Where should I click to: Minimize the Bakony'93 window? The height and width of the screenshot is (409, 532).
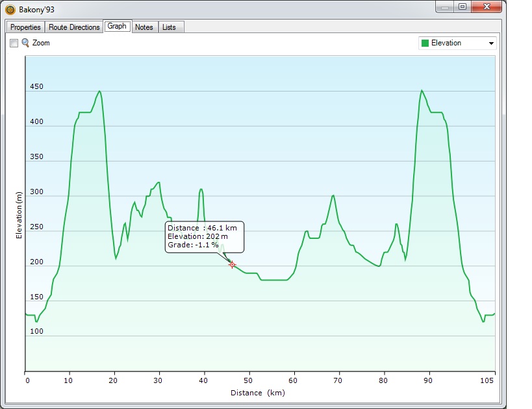point(445,6)
